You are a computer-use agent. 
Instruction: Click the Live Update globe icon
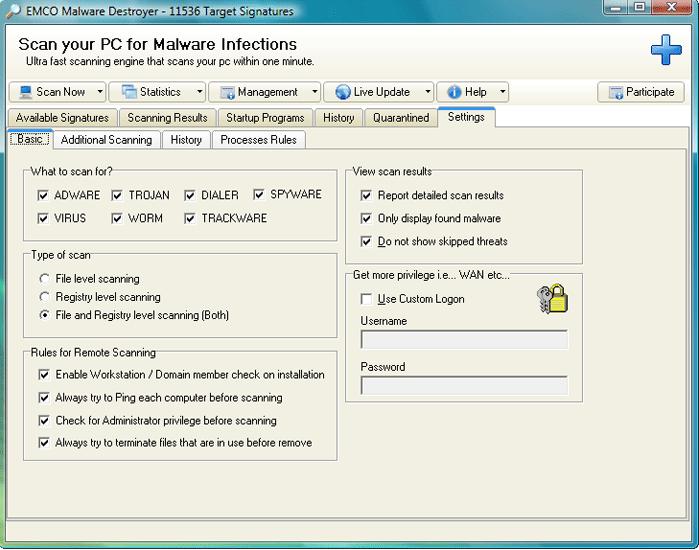click(x=343, y=92)
